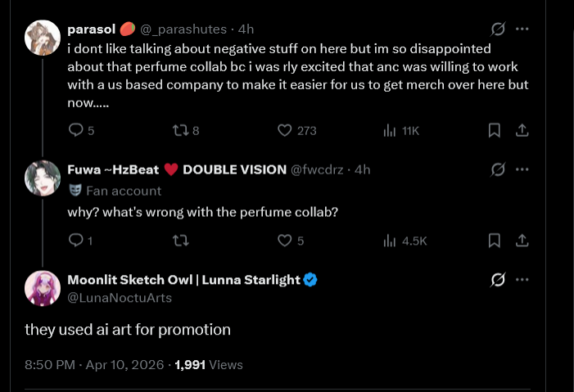Click Lunna Starlight's profile avatar
This screenshot has height=392, width=574.
click(43, 288)
